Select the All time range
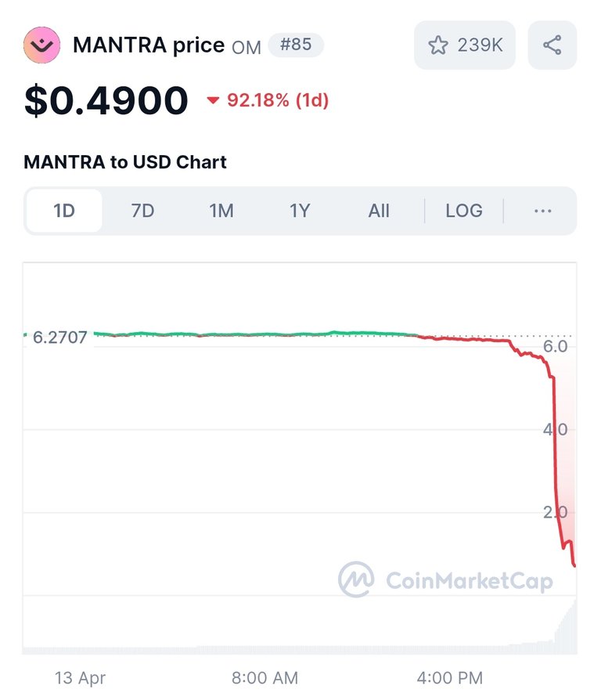Screen dimensions: 601x700 pyautogui.click(x=378, y=211)
